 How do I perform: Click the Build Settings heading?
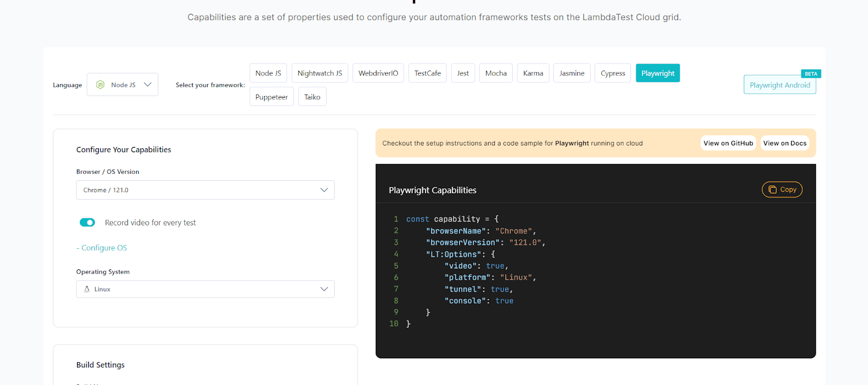[x=100, y=365]
